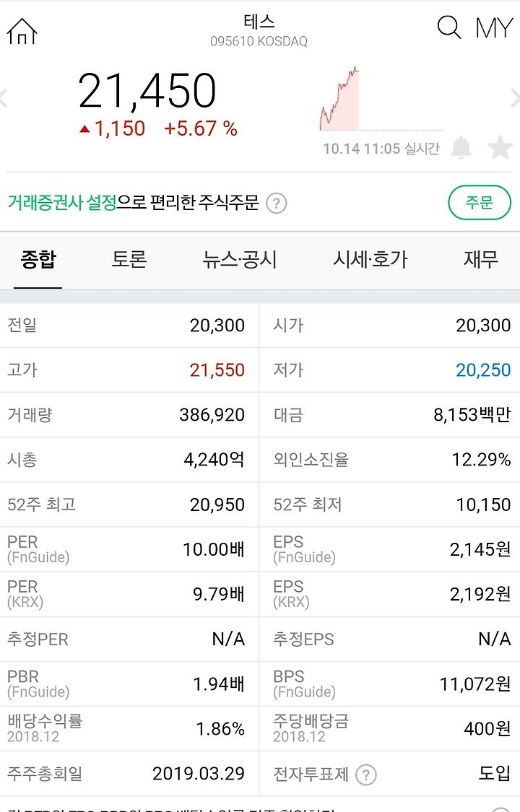
Task: Open help icon beside 주식주문 text
Action: point(276,203)
